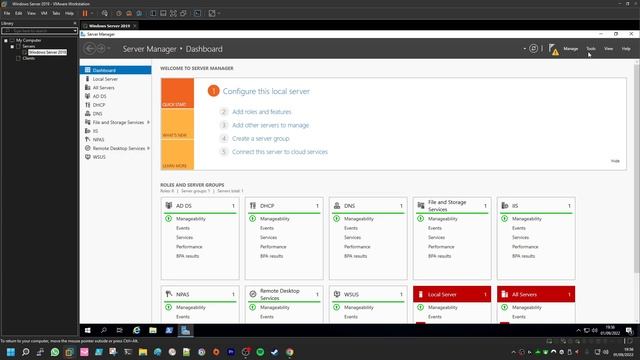Click Configure this local server link
The height and width of the screenshot is (360, 640).
[266, 91]
